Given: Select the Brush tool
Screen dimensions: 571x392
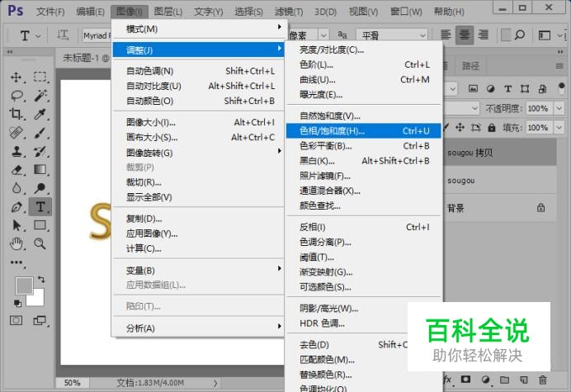Looking at the screenshot, I should (40, 133).
